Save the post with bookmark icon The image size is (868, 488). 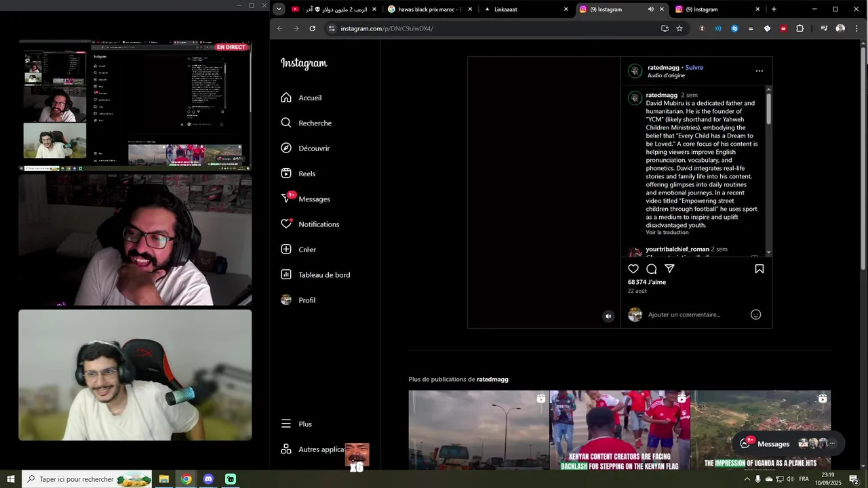coord(759,269)
